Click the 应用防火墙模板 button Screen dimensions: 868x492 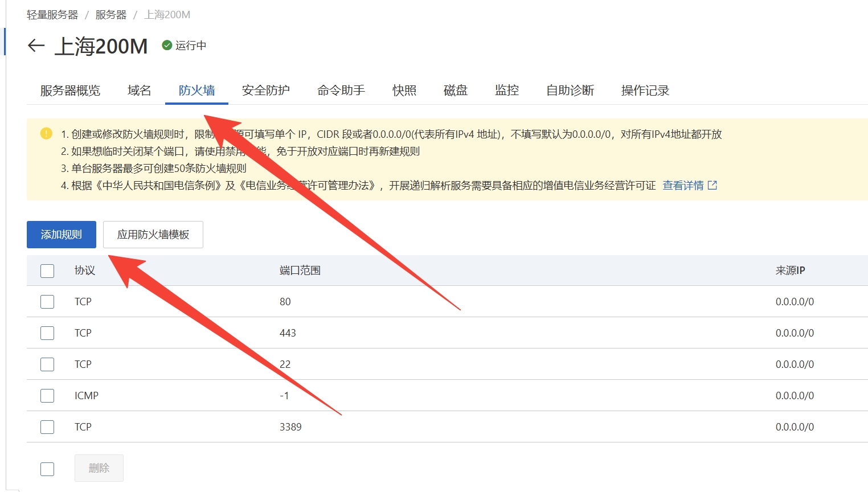click(x=153, y=235)
